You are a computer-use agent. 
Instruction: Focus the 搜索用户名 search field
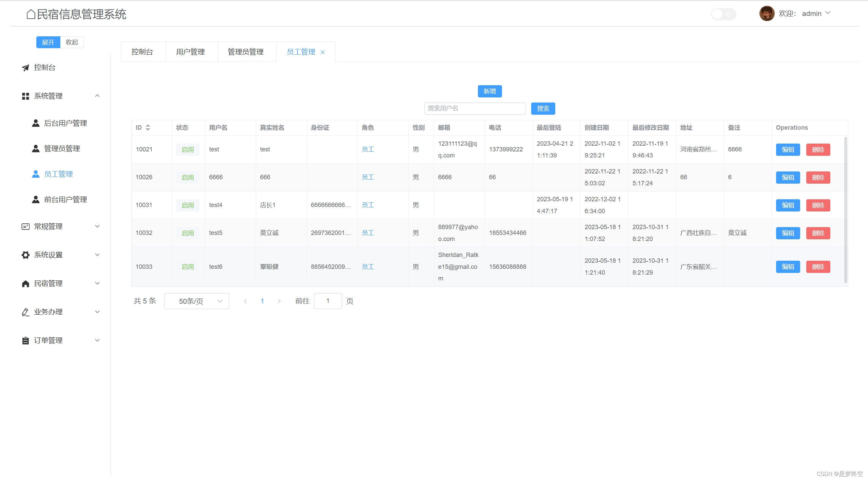(475, 109)
